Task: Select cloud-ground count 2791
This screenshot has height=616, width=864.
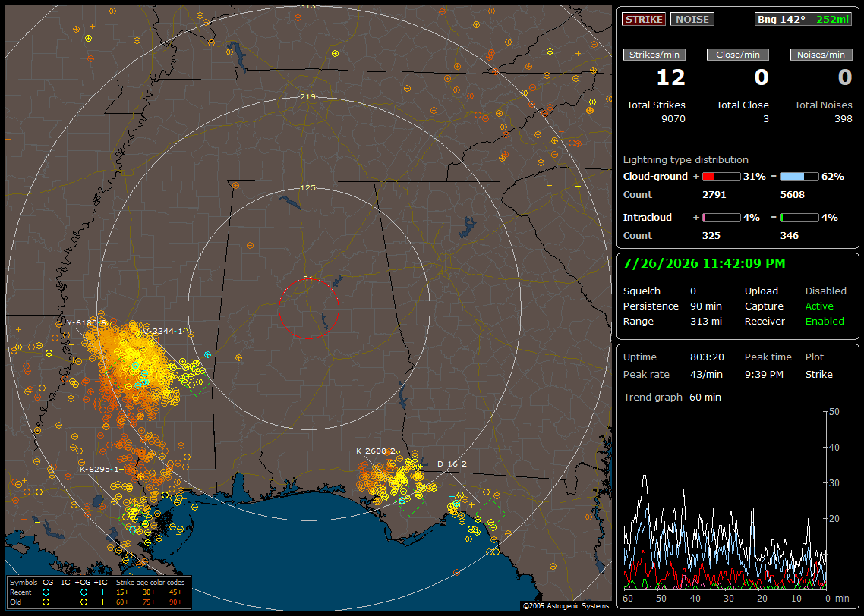Action: (714, 195)
